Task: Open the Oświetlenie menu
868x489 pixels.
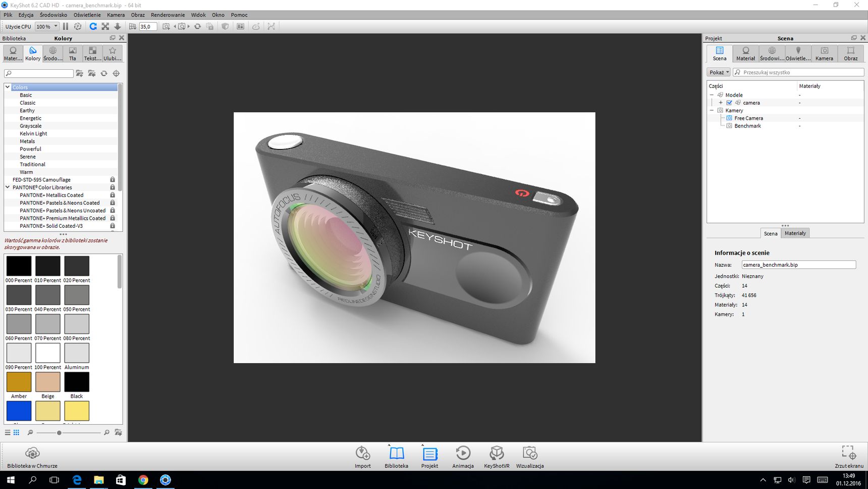Action: point(87,15)
